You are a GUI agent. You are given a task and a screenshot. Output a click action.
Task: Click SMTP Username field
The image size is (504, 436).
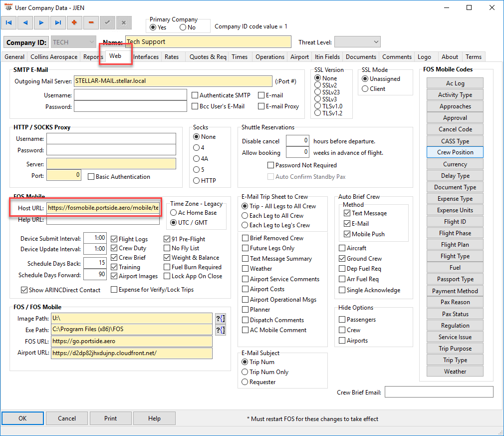(x=131, y=95)
